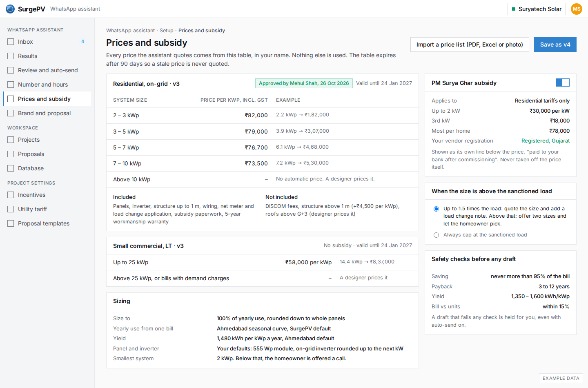Click the Proposals sidebar icon
Viewport: 588px width, 388px height.
point(11,154)
